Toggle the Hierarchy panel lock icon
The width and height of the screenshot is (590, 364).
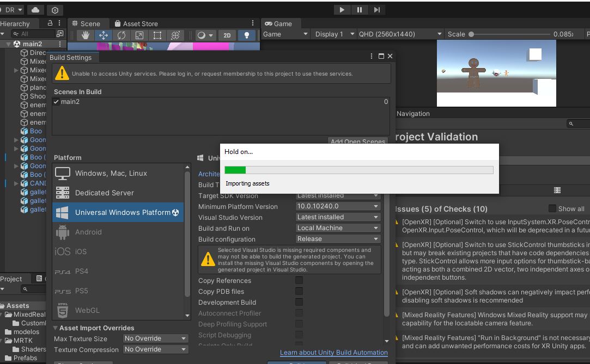pos(50,23)
